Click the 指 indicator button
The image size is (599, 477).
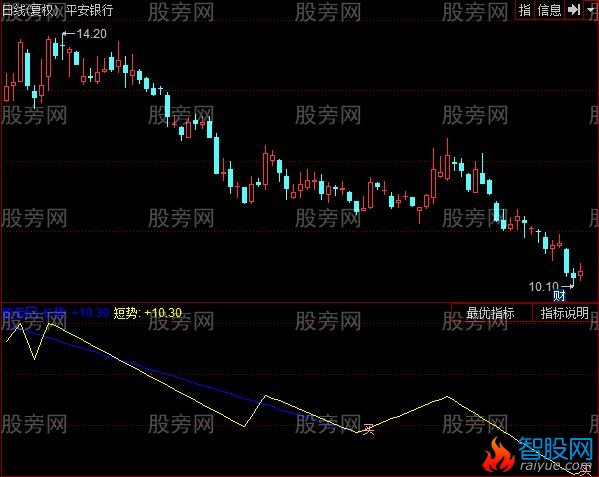[x=525, y=10]
